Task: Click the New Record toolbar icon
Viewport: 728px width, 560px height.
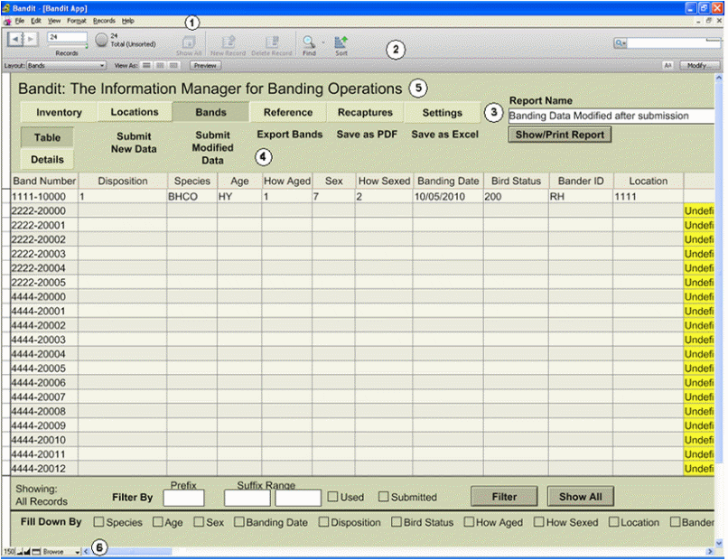Action: click(228, 42)
